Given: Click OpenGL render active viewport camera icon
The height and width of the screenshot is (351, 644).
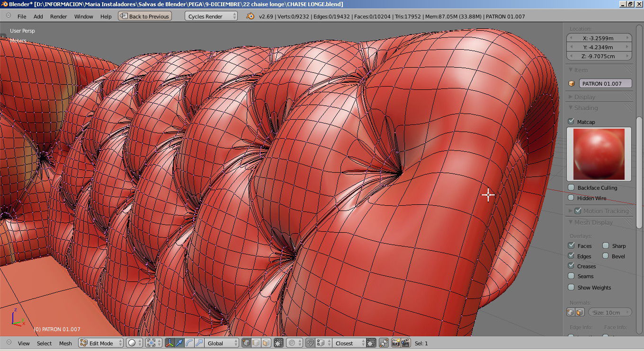Looking at the screenshot, I should tap(395, 343).
